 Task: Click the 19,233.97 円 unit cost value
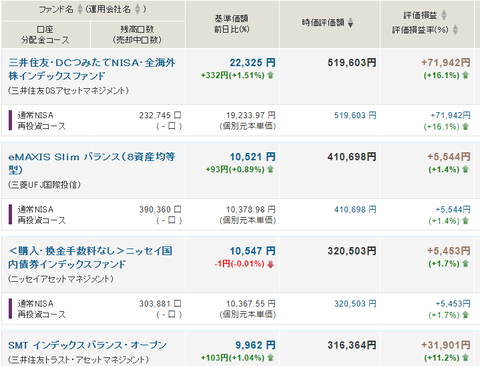click(251, 115)
